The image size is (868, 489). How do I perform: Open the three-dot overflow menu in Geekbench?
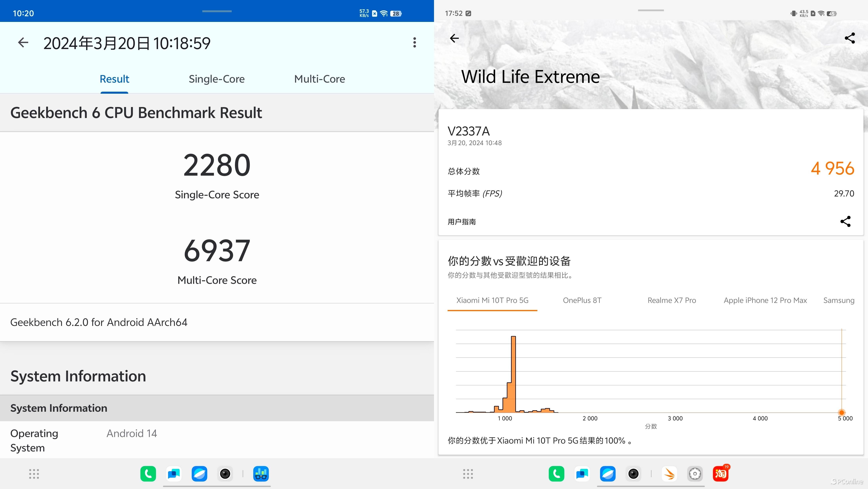click(x=414, y=43)
